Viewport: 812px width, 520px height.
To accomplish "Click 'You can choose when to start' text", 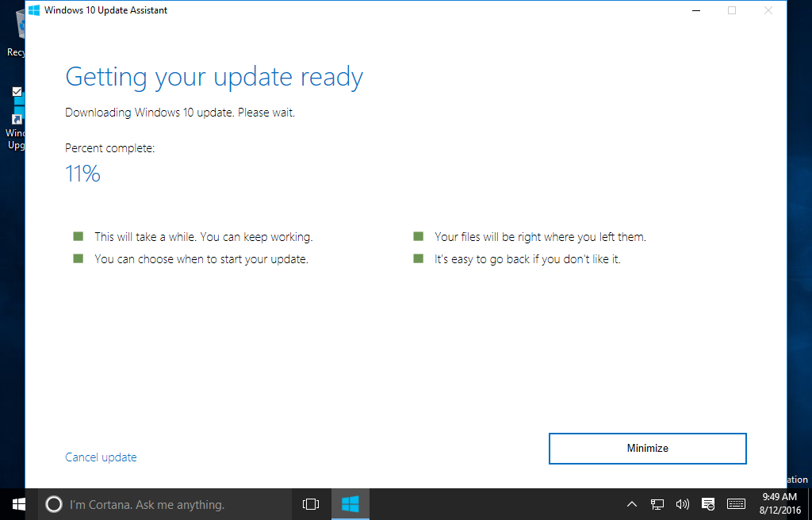I will (201, 259).
